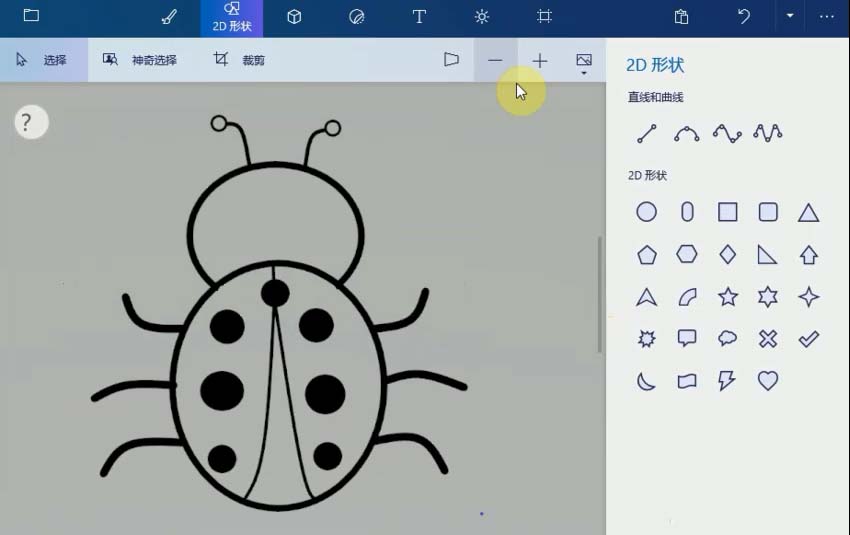Toggle the 3D view flag icon
Screen dimensions: 850x535
pos(451,59)
